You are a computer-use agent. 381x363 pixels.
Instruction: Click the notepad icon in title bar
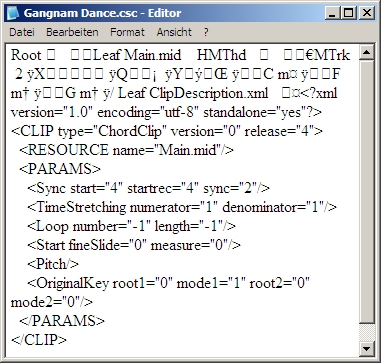tap(14, 13)
